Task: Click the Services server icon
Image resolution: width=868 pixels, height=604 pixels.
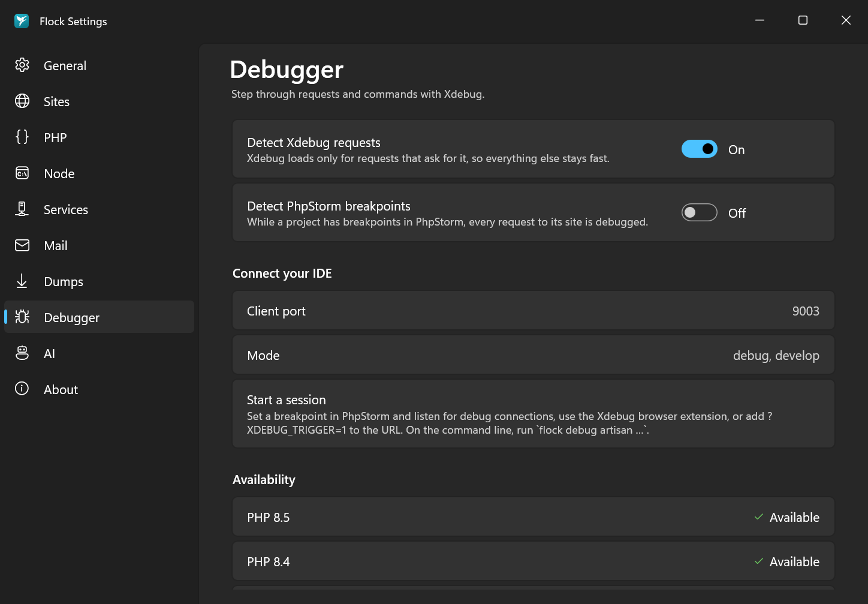Action: [x=22, y=209]
